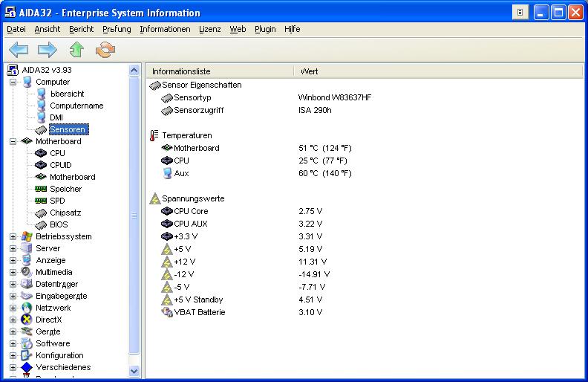Open the Web menu

238,29
